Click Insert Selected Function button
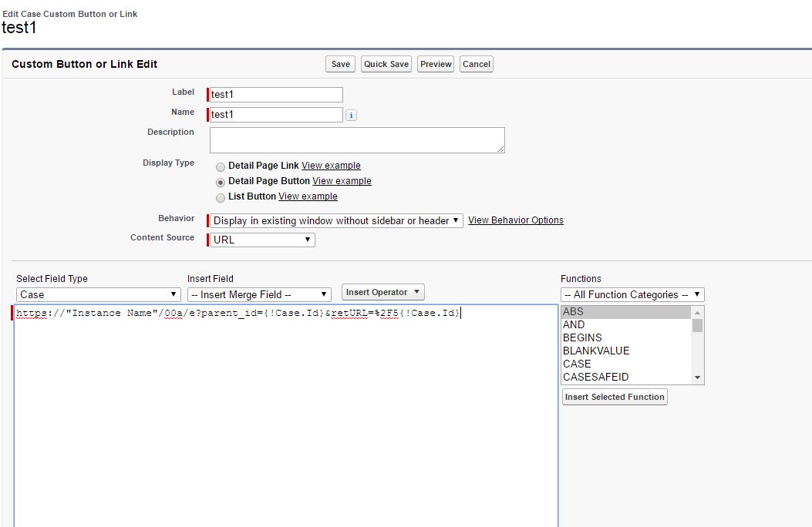812x527 pixels. (x=615, y=397)
